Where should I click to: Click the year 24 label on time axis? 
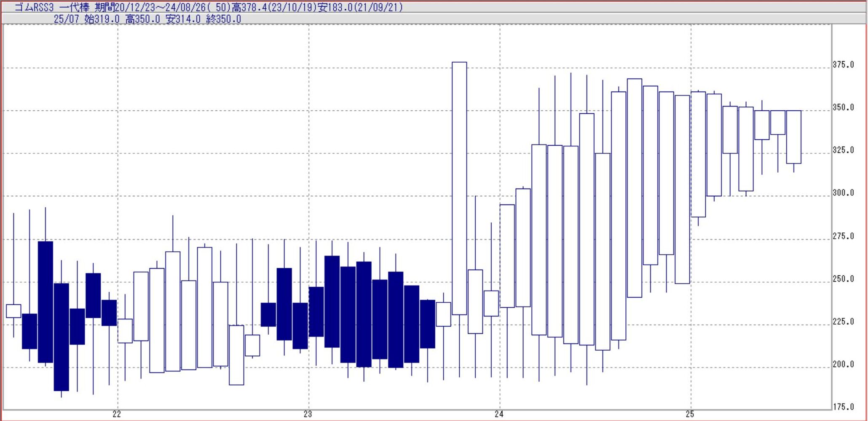click(x=499, y=414)
